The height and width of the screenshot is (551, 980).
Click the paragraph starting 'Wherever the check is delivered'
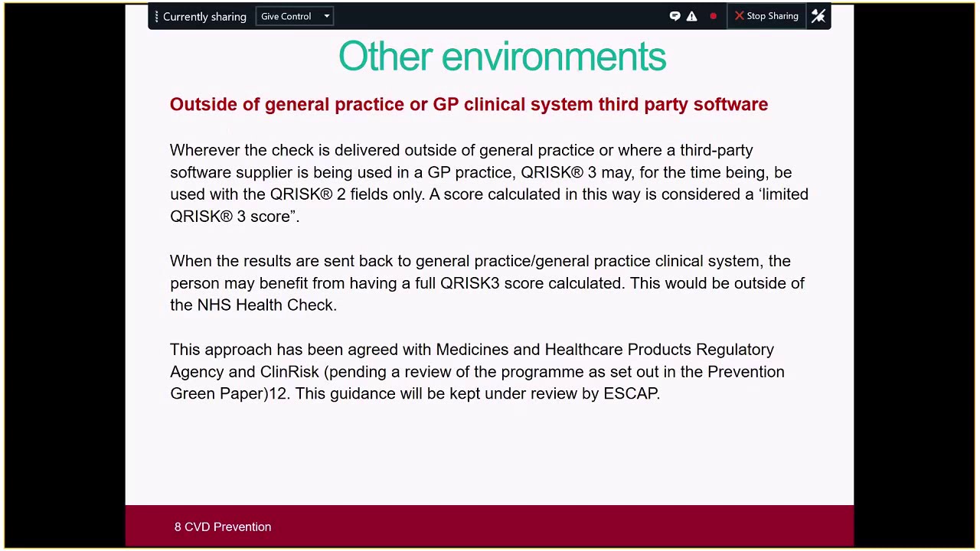pyautogui.click(x=489, y=183)
